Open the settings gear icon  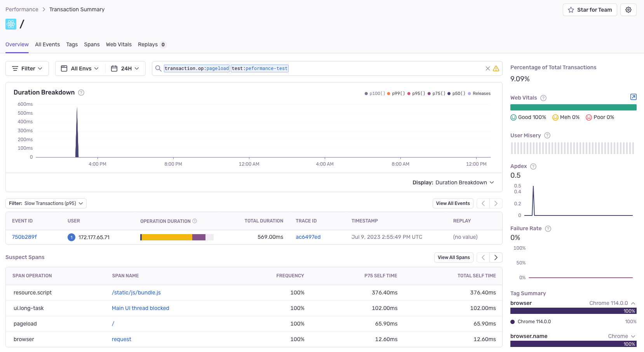coord(628,10)
